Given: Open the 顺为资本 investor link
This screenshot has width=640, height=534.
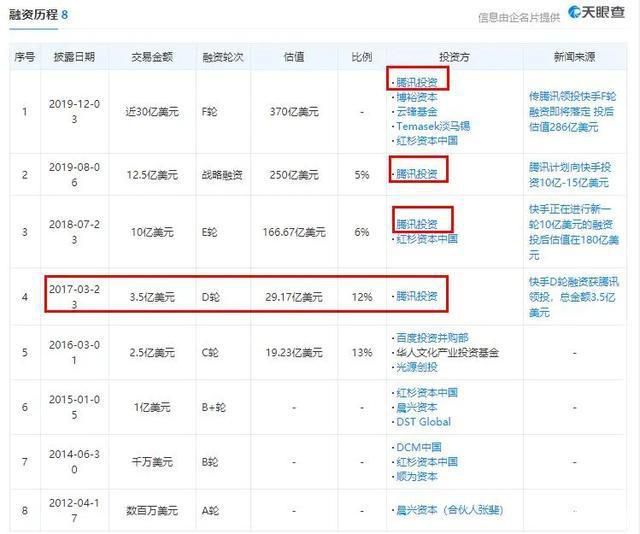Looking at the screenshot, I should tap(417, 477).
